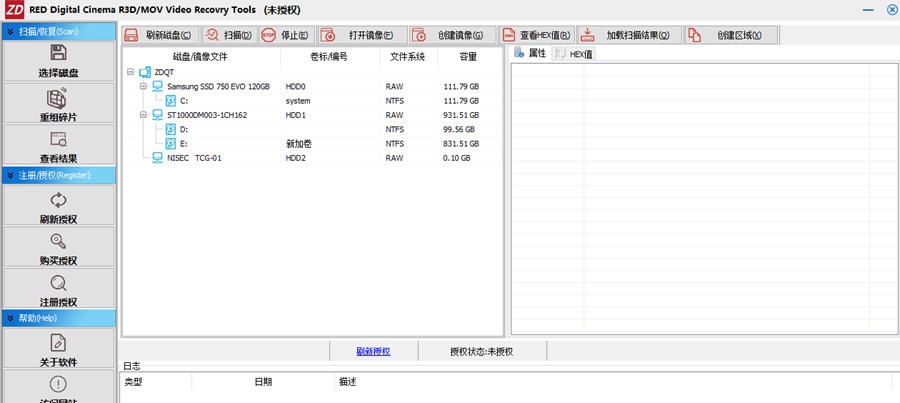The image size is (900, 403).
Task: Open the 重组碎片 fragment reassembly tool
Action: 59,103
